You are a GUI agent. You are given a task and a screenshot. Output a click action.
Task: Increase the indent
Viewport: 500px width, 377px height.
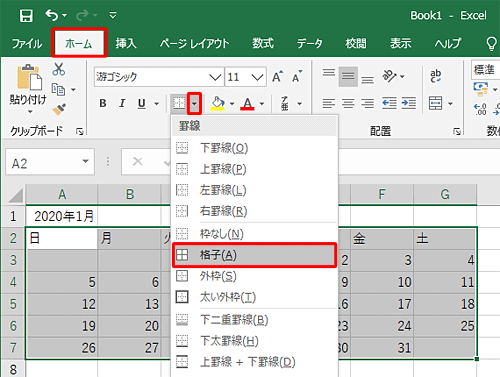[x=408, y=103]
